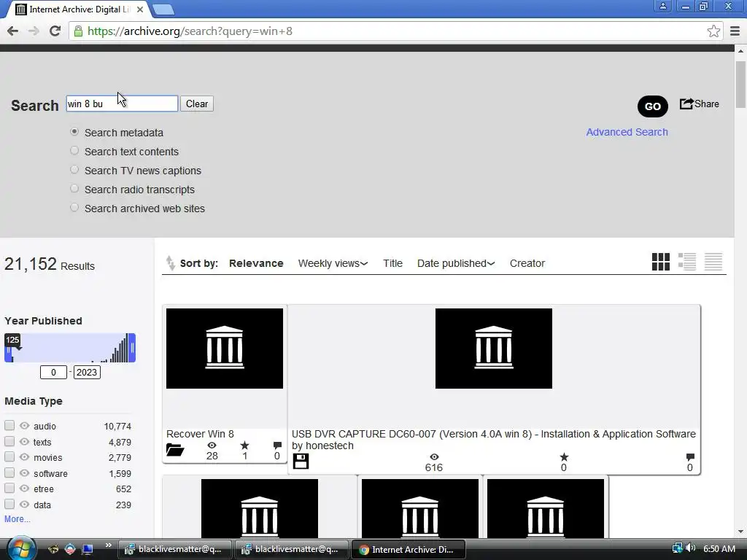Screen dimensions: 747x560
Task: Show only audio with eye icon
Action: (25, 426)
